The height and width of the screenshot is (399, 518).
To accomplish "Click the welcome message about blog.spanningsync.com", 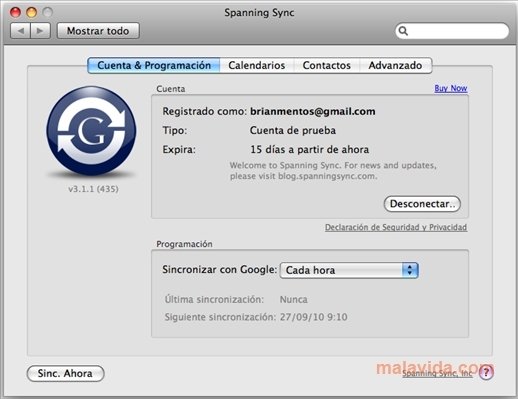I will point(333,171).
